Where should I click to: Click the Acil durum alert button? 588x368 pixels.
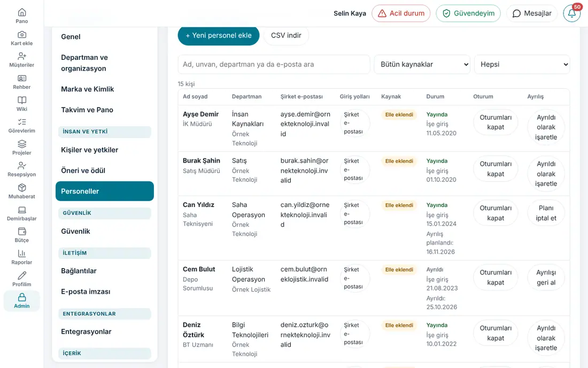click(401, 13)
